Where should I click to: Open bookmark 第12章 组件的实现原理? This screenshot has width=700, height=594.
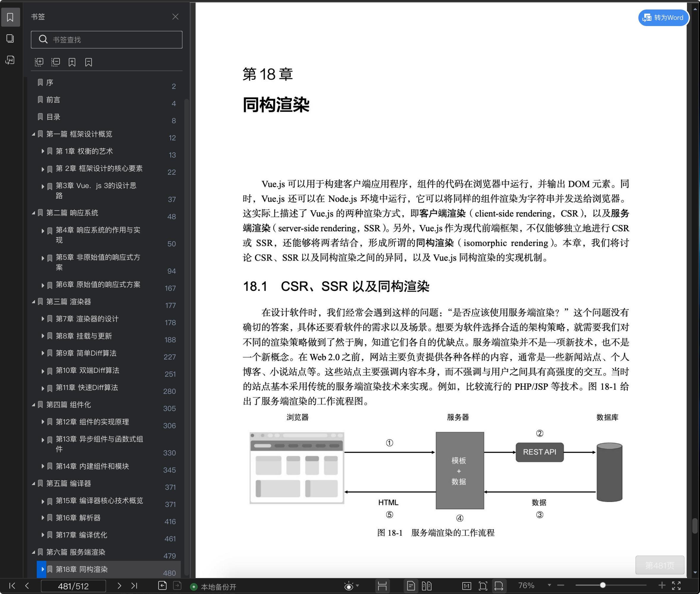(92, 422)
